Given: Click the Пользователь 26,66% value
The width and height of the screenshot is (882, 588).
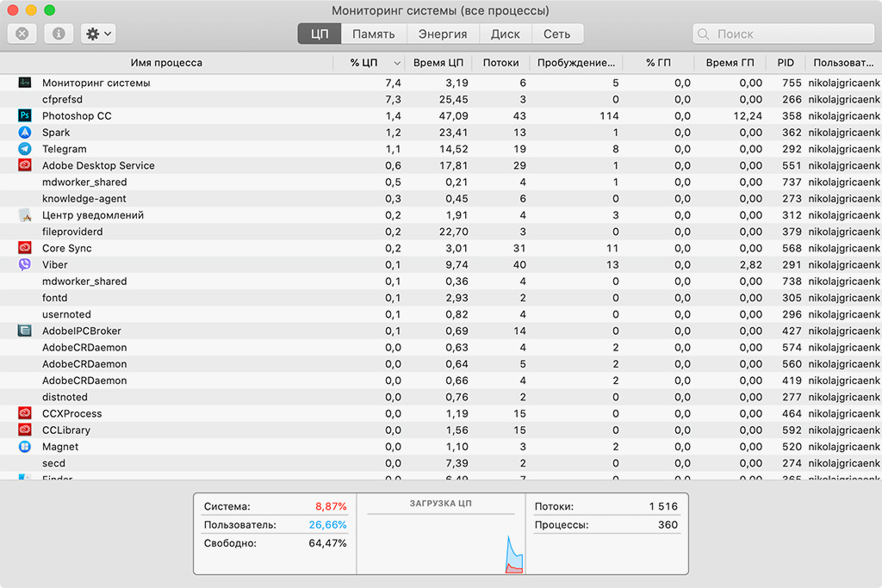Looking at the screenshot, I should point(327,525).
